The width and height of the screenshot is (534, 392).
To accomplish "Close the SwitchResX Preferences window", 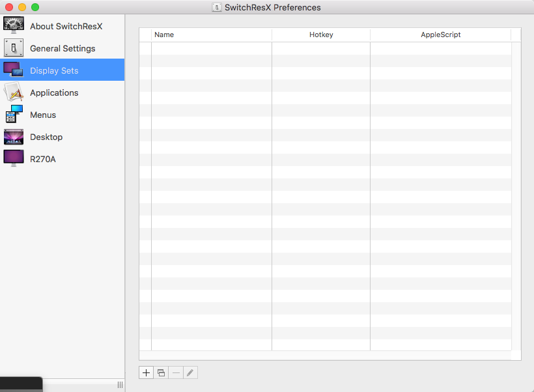I will tap(9, 7).
